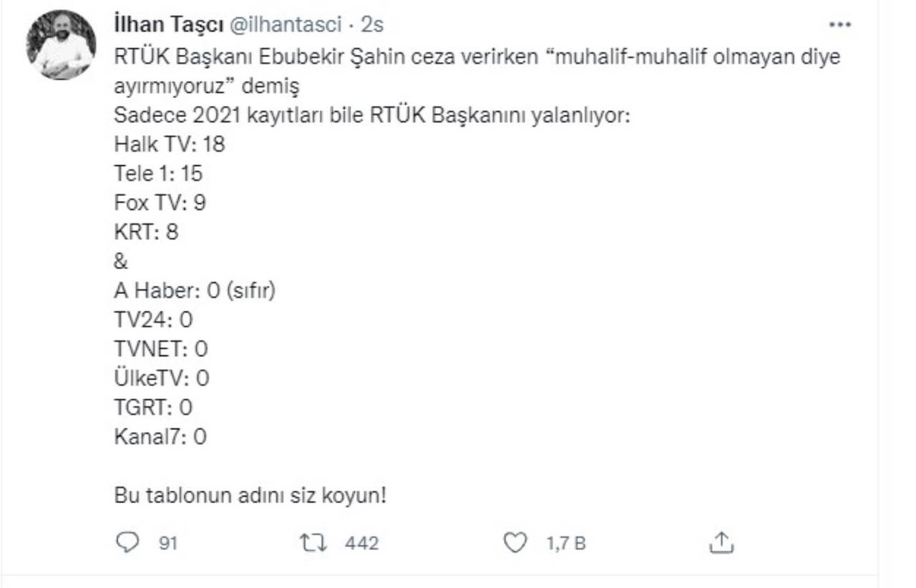Click the 'Halk TV: 18' line
The height and width of the screenshot is (588, 916).
(170, 144)
